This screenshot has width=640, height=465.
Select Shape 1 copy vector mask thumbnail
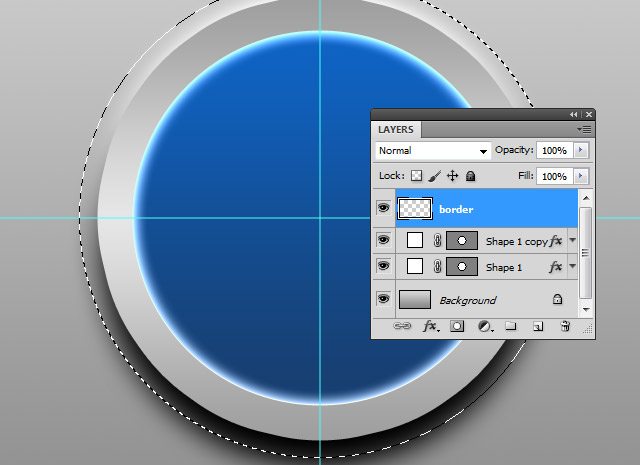(462, 240)
